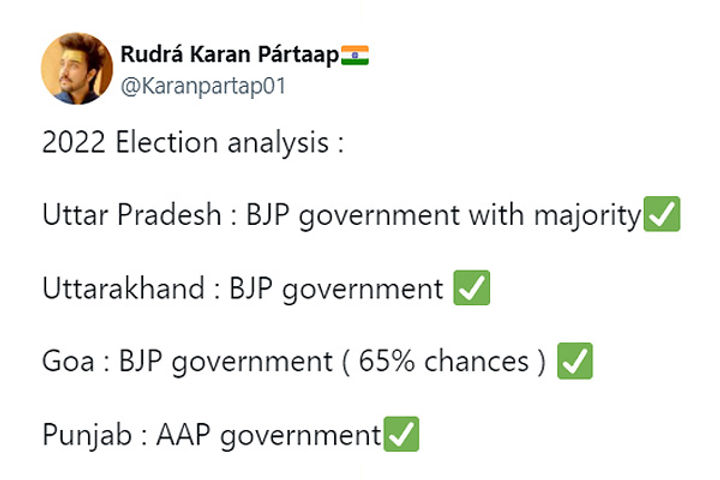Viewport: 720px width, 480px height.
Task: Click the "65%" figure in the Goa line
Action: coord(387,361)
